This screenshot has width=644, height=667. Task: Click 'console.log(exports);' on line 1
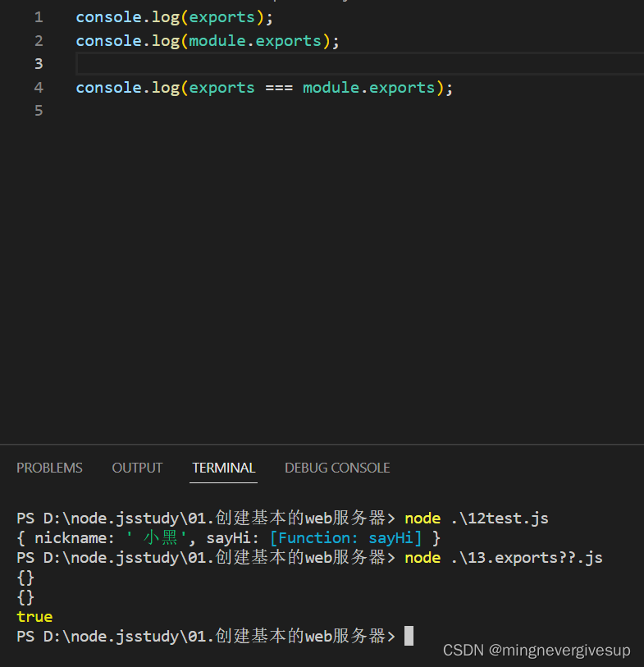coord(175,17)
